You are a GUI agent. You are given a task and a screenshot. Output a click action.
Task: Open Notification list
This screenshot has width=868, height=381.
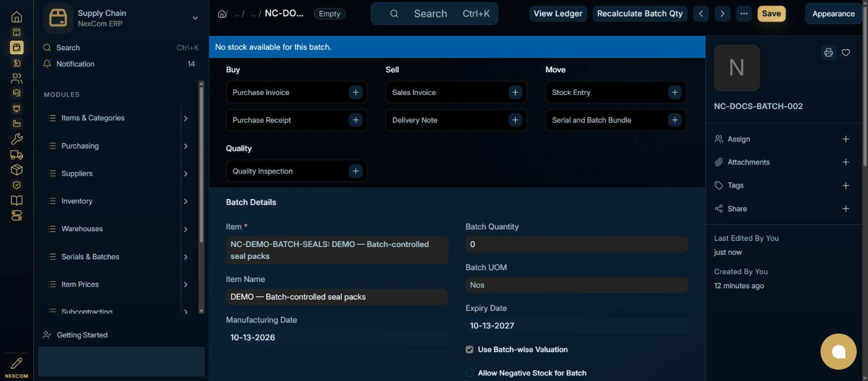click(x=121, y=64)
